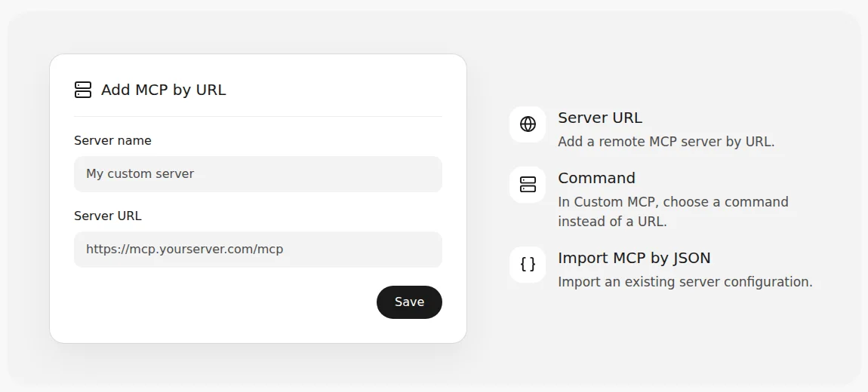Screen dimensions: 868x392
Task: Click the globe icon next to Server URL
Action: click(x=528, y=124)
